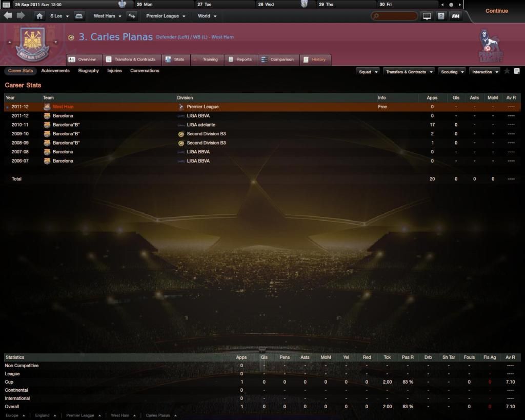
Task: Switch to the Stats tab
Action: click(x=176, y=59)
